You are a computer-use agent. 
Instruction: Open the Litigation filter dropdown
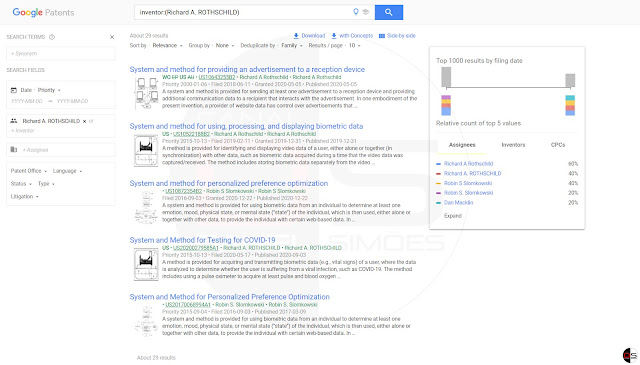pyautogui.click(x=24, y=196)
